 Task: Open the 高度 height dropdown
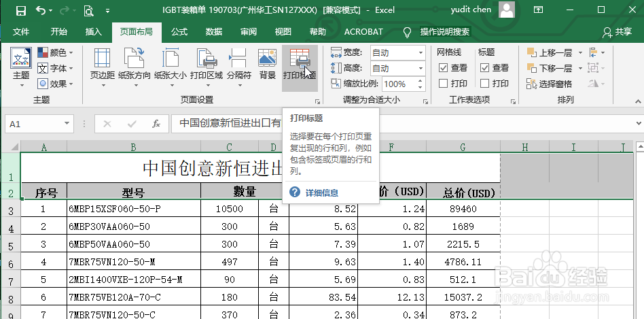(x=421, y=68)
